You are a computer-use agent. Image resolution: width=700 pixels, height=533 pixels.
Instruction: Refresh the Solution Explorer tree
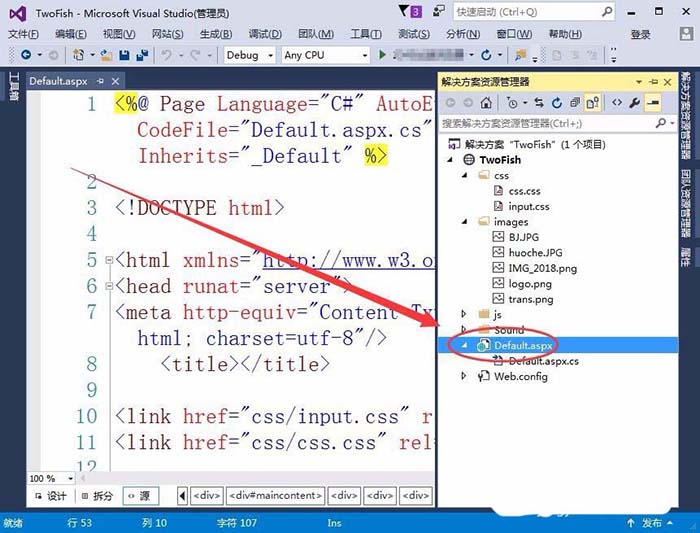(x=556, y=103)
